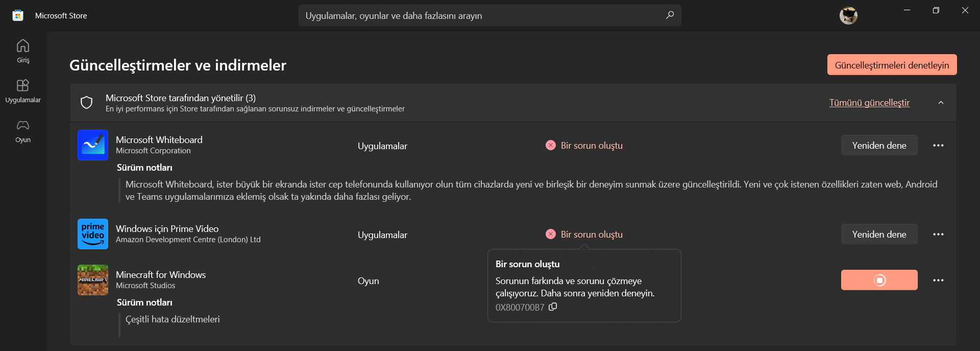This screenshot has height=351, width=980.
Task: Click Tümünü güncelleştir link
Action: coord(869,103)
